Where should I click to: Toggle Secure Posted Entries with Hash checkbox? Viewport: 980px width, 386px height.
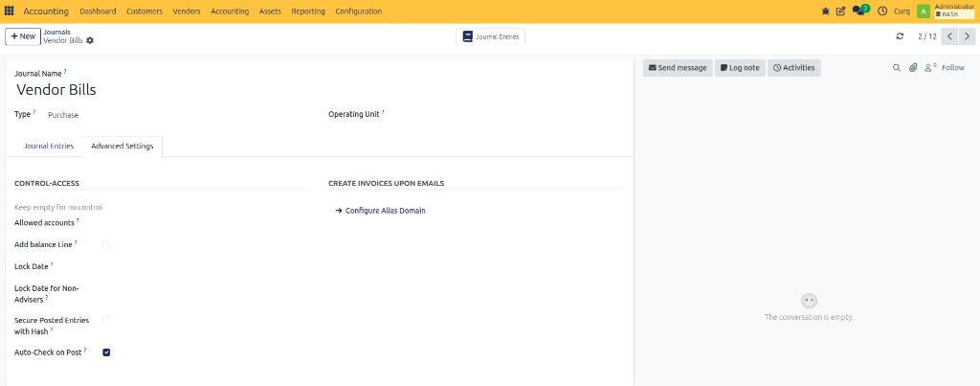click(106, 320)
